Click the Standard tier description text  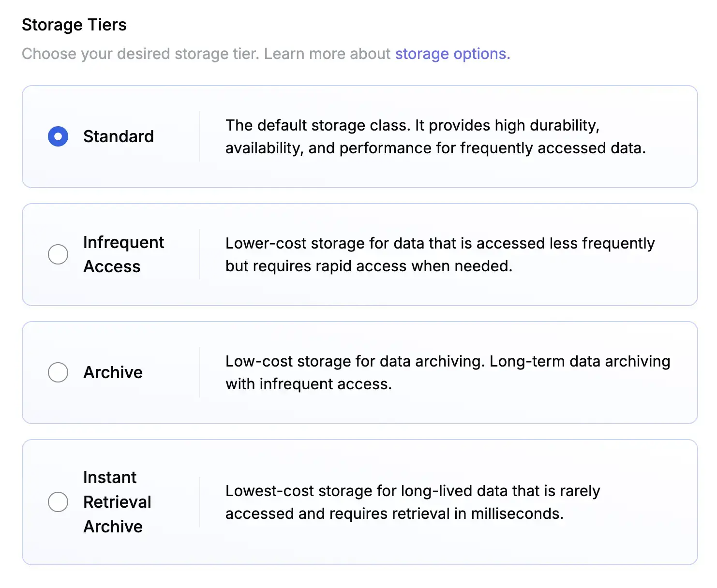coord(435,136)
